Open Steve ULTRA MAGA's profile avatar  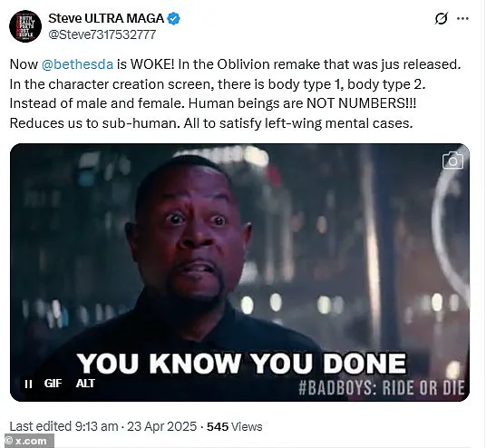(x=25, y=26)
